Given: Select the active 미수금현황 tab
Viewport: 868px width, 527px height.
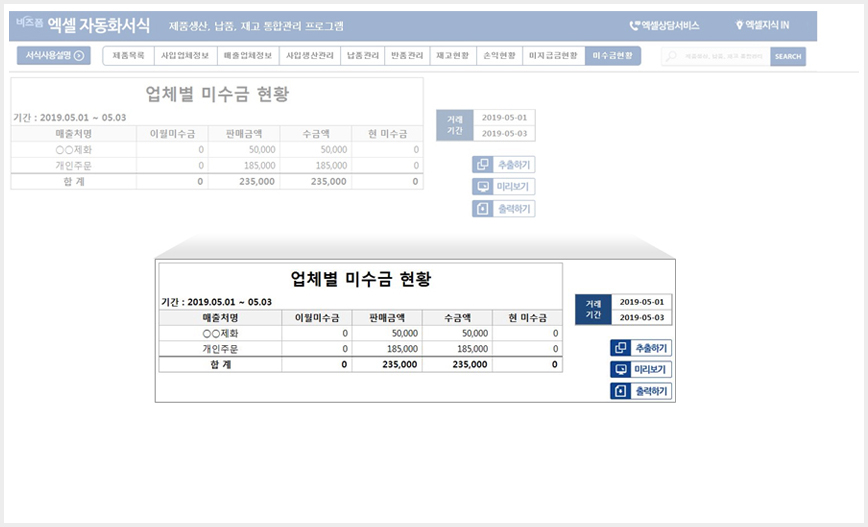Looking at the screenshot, I should point(613,56).
